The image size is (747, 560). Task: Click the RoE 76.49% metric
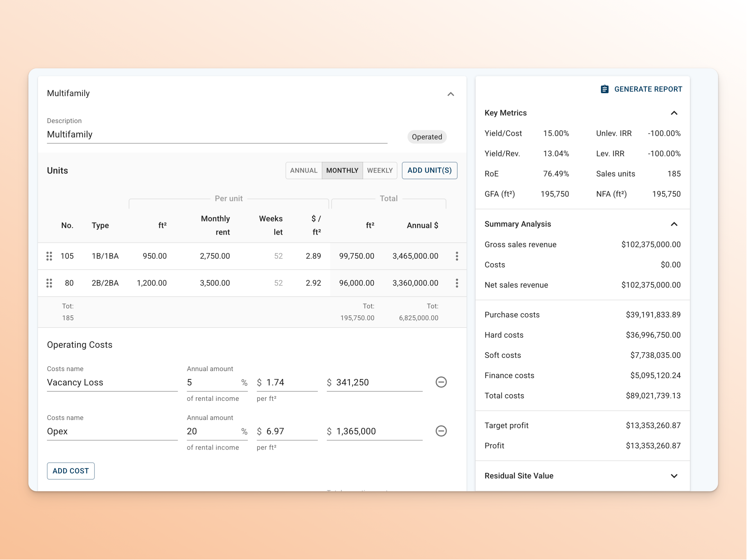click(556, 174)
